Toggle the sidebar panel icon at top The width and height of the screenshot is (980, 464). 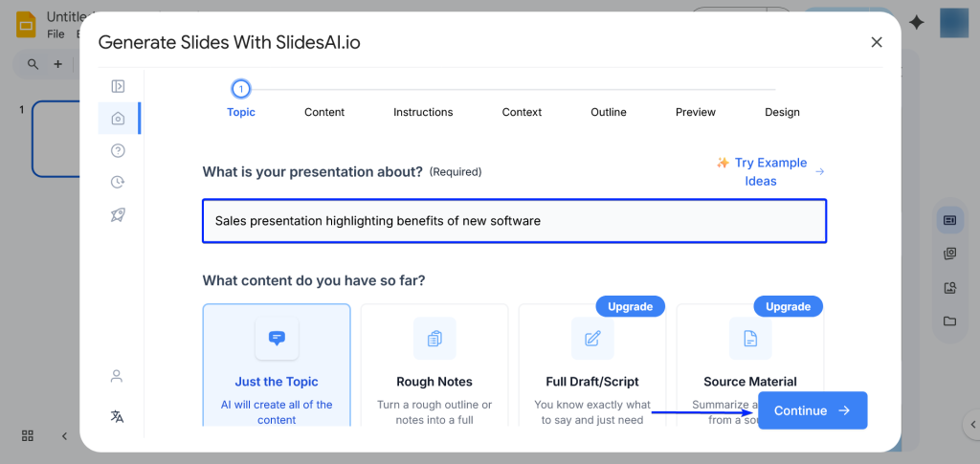[118, 86]
